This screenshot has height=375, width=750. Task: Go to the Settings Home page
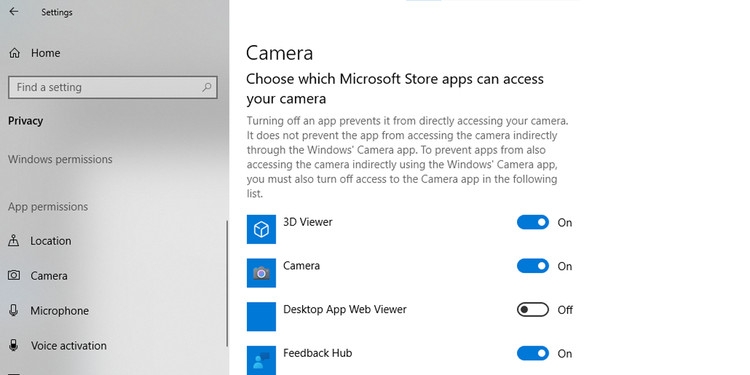(45, 53)
